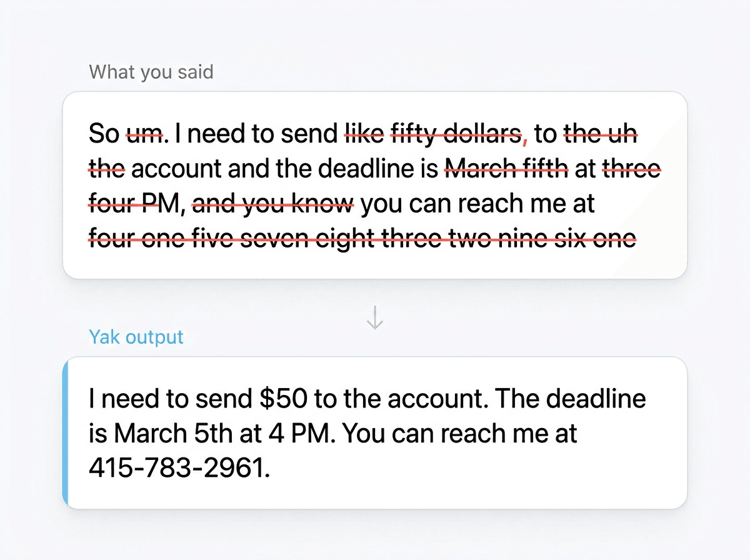Click the crossed-out "March fifth" phrase
The width and height of the screenshot is (750, 560).
pyautogui.click(x=506, y=169)
